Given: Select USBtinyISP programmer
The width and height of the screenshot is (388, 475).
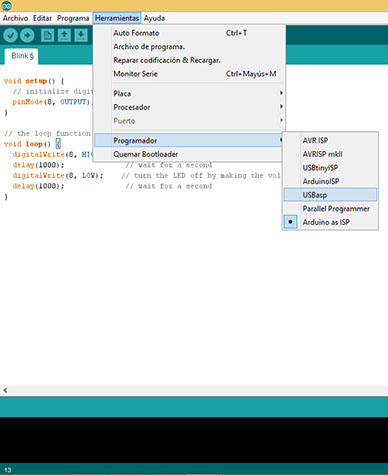Looking at the screenshot, I should (330, 168).
